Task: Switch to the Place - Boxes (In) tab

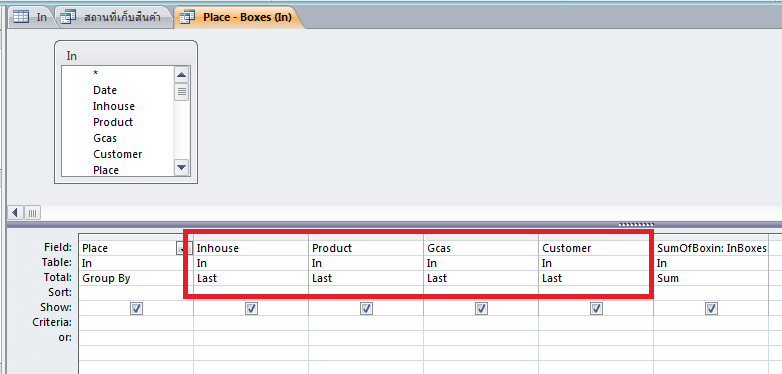Action: (237, 17)
